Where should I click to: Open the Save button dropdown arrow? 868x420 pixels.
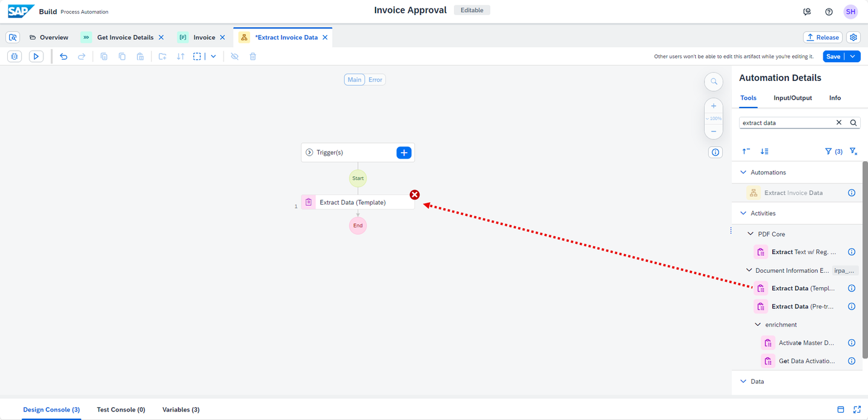[852, 56]
